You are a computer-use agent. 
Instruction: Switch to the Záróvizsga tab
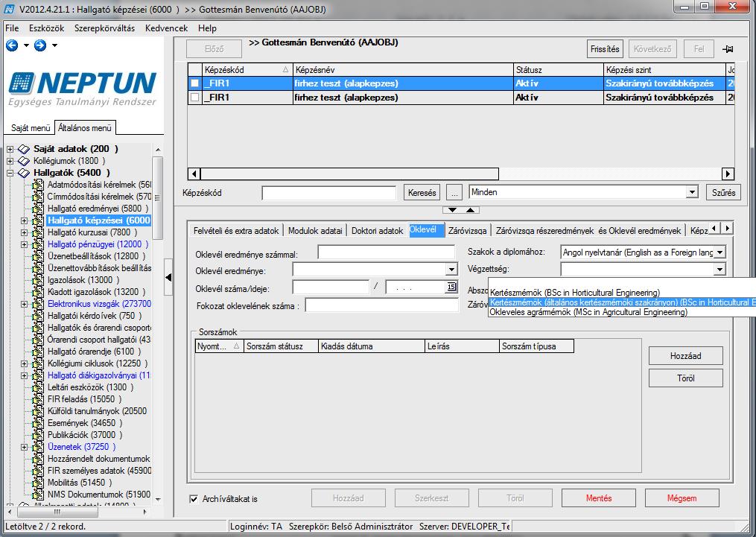(467, 231)
